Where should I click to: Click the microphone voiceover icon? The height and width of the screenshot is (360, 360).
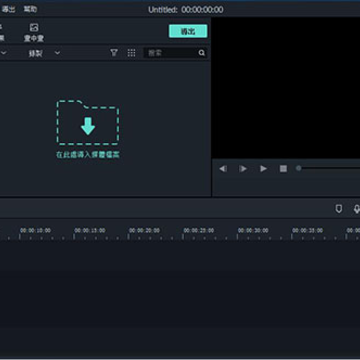[x=356, y=209]
